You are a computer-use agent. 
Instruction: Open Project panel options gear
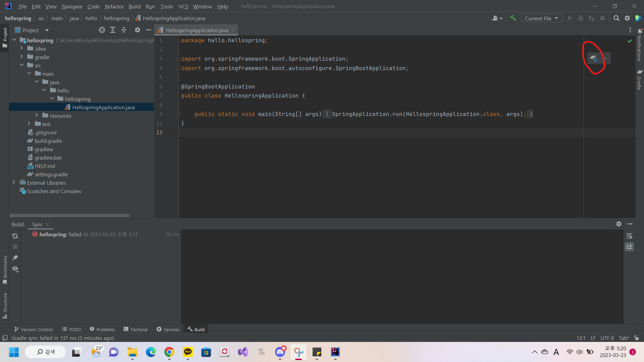(x=138, y=30)
